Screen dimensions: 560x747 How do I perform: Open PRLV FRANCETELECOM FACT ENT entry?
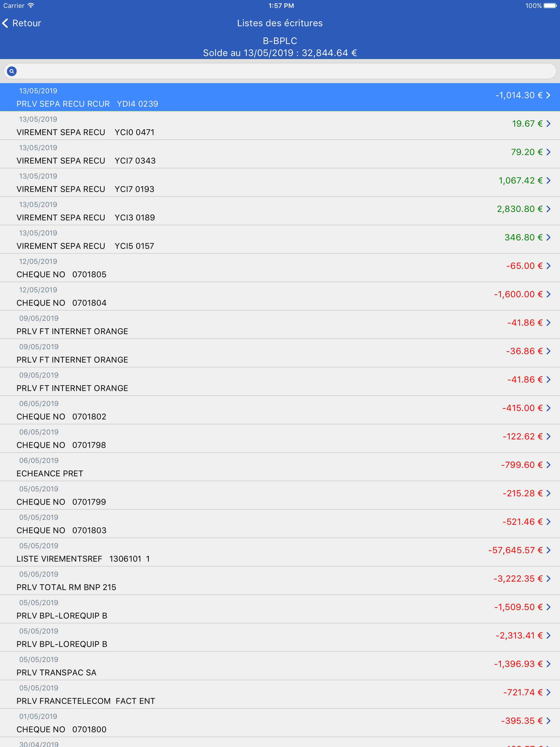click(280, 694)
